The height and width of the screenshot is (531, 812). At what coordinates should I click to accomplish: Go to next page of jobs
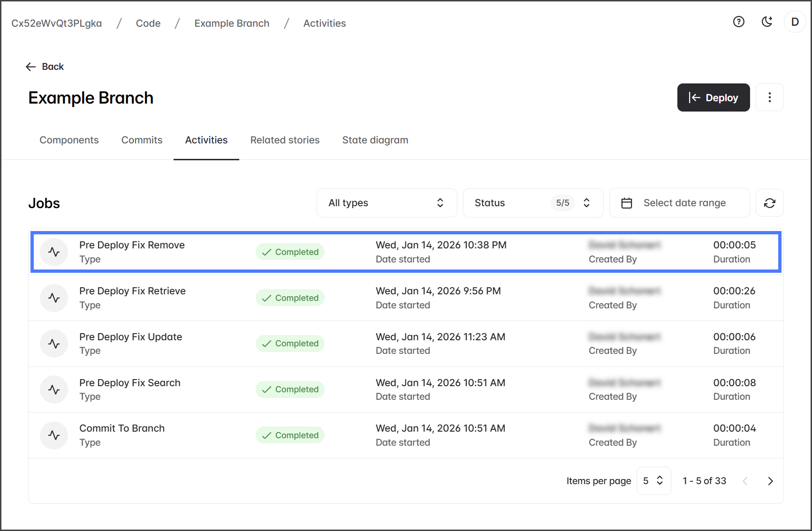770,481
